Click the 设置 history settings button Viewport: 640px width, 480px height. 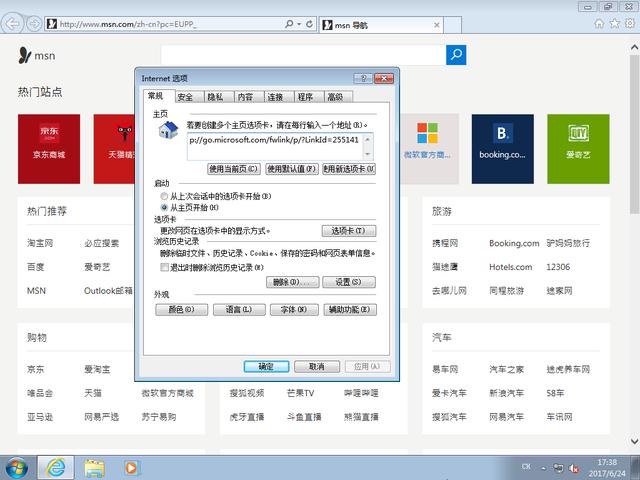click(349, 282)
